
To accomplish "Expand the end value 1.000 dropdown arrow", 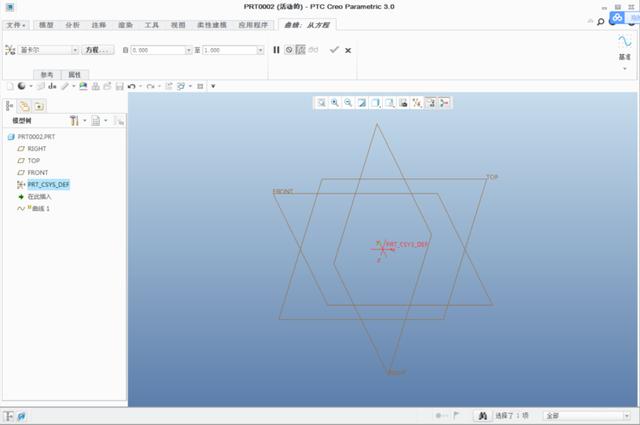I will tap(260, 50).
